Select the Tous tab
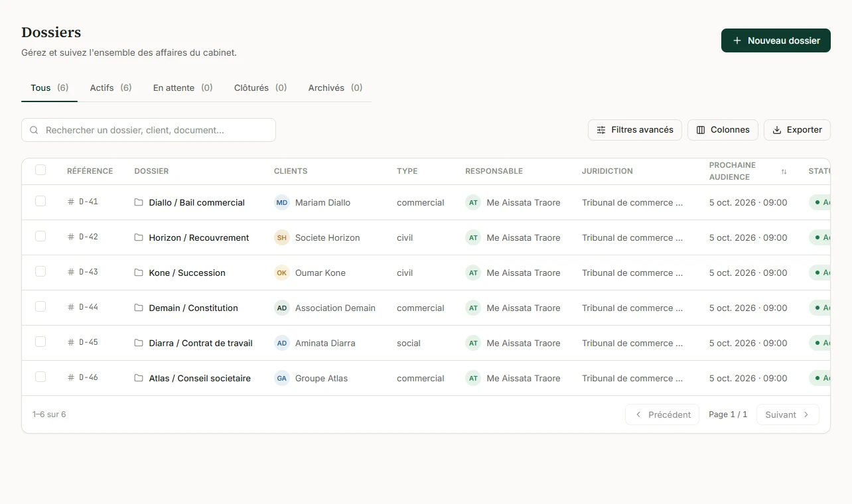The width and height of the screenshot is (852, 504). (50, 88)
